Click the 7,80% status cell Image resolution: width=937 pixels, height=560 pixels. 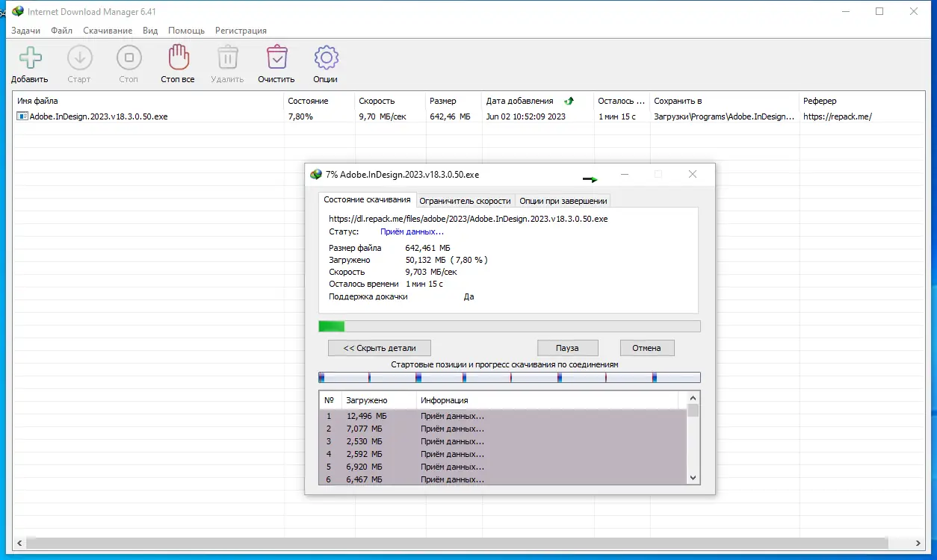click(300, 116)
